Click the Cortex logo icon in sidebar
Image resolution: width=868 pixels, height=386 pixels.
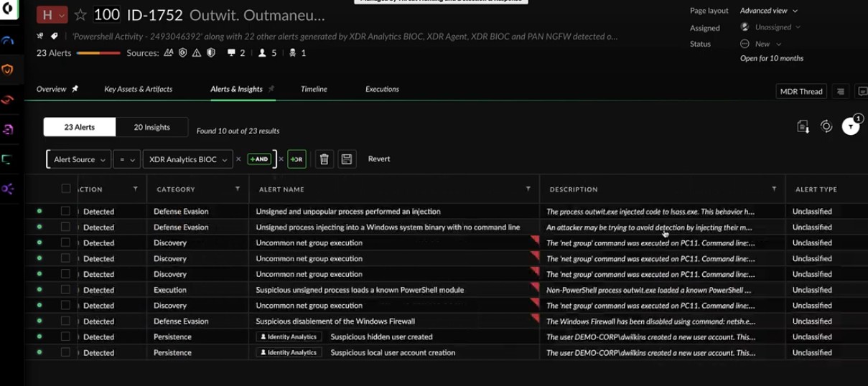point(6,9)
